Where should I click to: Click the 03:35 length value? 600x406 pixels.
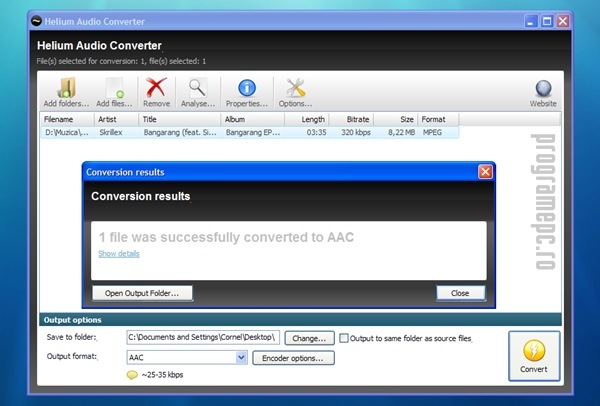pyautogui.click(x=316, y=133)
